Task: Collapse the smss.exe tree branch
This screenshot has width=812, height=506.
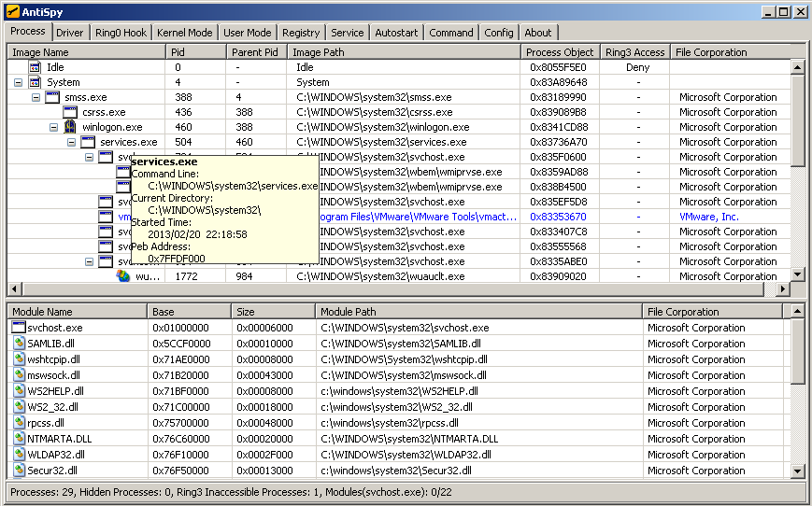Action: pos(36,97)
